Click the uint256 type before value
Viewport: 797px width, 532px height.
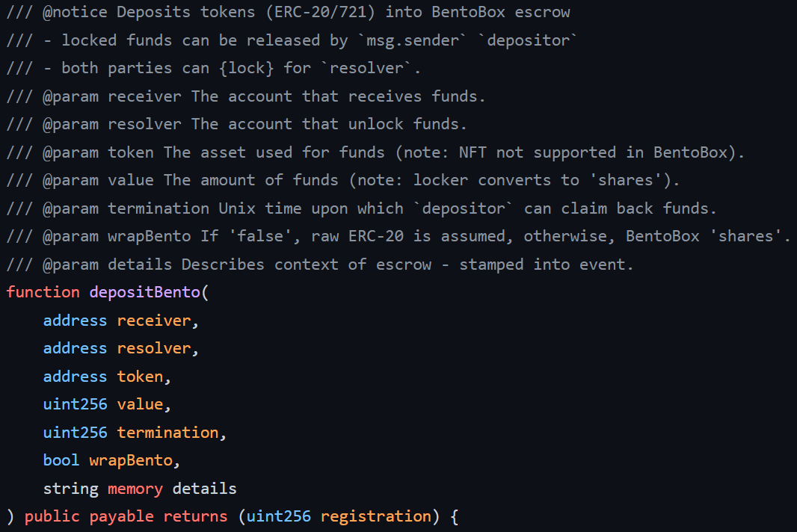point(76,404)
